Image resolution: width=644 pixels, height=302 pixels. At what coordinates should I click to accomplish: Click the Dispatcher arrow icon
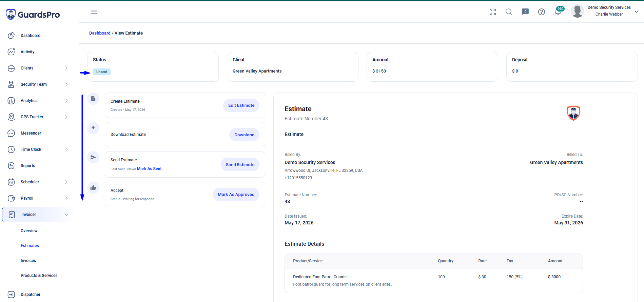[x=11, y=295]
